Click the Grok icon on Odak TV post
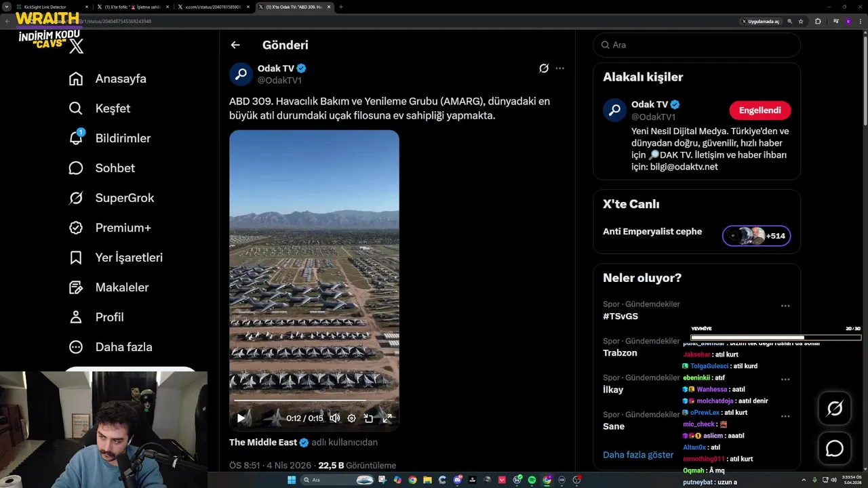The height and width of the screenshot is (488, 868). click(x=543, y=68)
